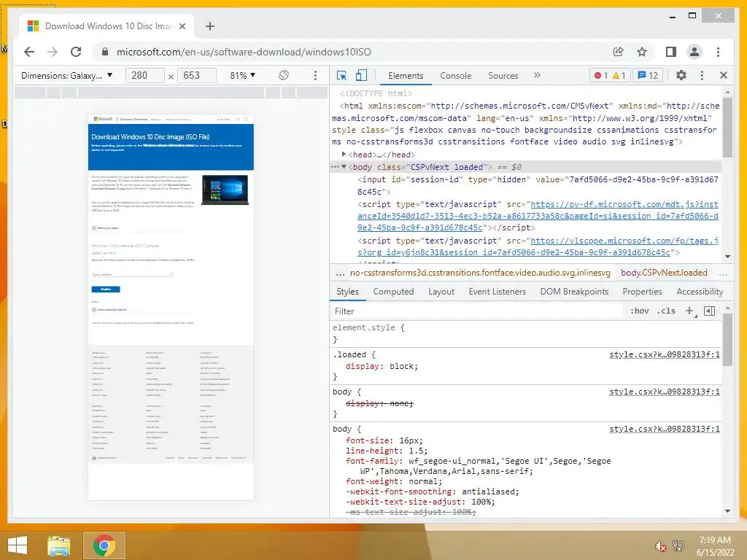Open the Event Listeners tab

(x=497, y=292)
